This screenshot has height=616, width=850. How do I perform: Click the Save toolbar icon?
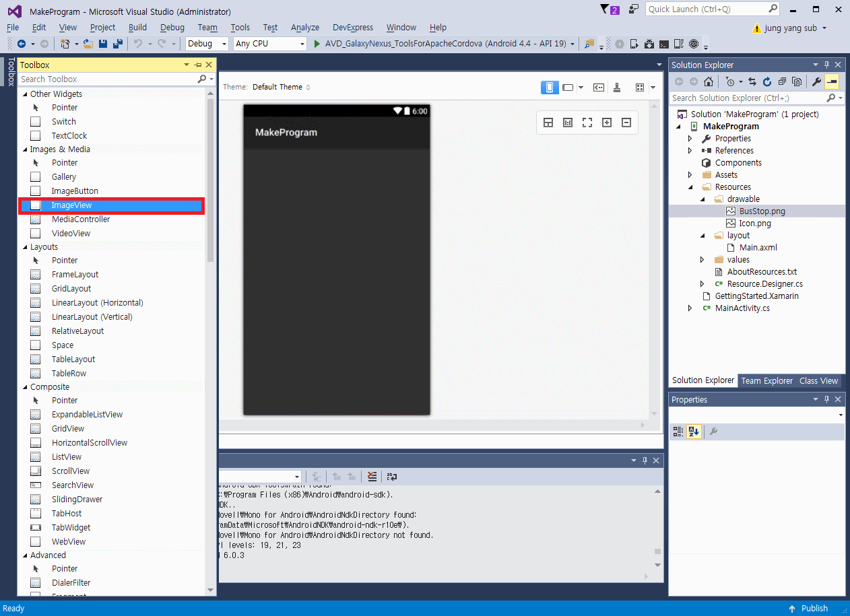tap(103, 44)
